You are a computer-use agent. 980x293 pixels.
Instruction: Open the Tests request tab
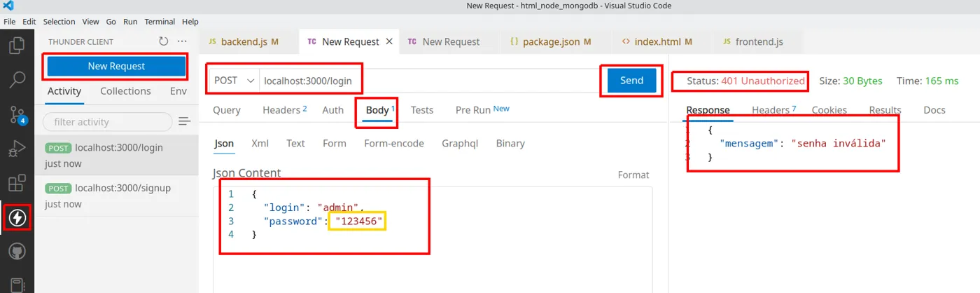(422, 110)
